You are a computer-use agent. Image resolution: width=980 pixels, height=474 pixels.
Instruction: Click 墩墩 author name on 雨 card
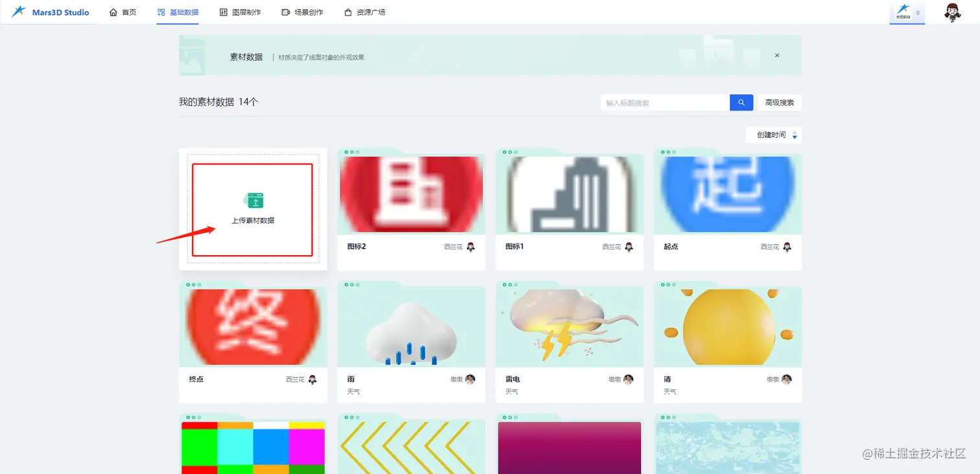tap(457, 379)
